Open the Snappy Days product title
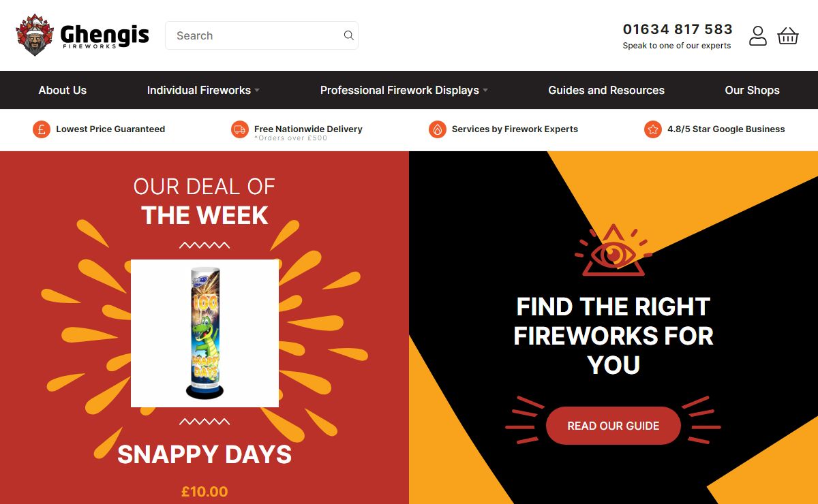Screen dimensions: 818x504 pyautogui.click(x=204, y=454)
